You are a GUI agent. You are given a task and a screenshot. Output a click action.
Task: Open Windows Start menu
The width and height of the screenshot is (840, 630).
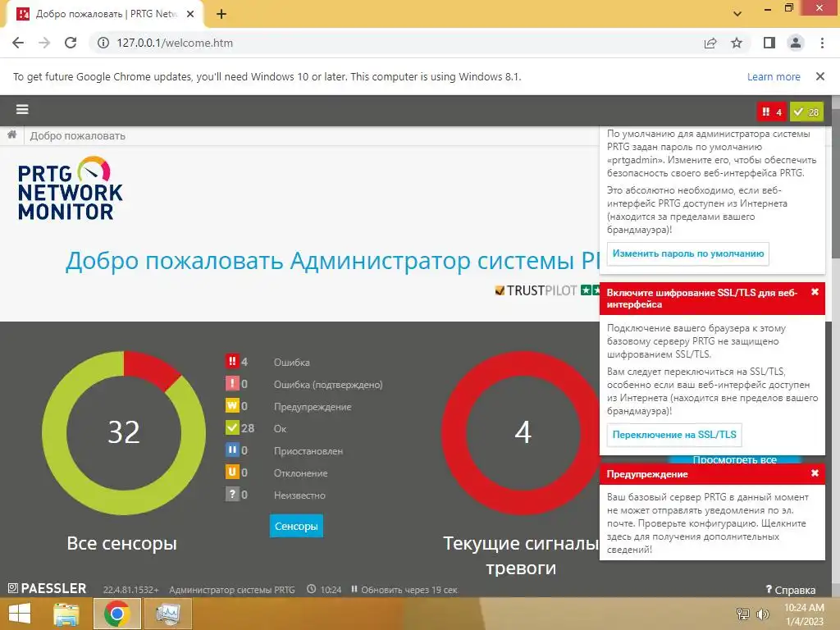point(20,614)
